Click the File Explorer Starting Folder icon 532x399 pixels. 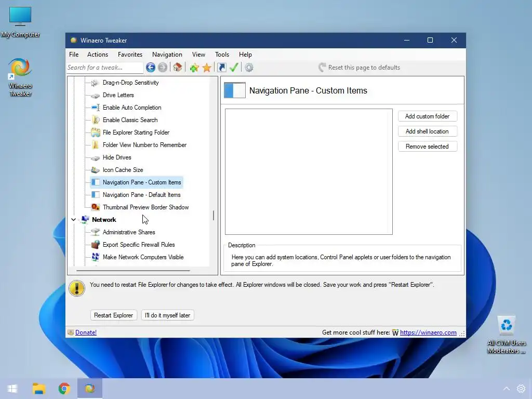(96, 132)
